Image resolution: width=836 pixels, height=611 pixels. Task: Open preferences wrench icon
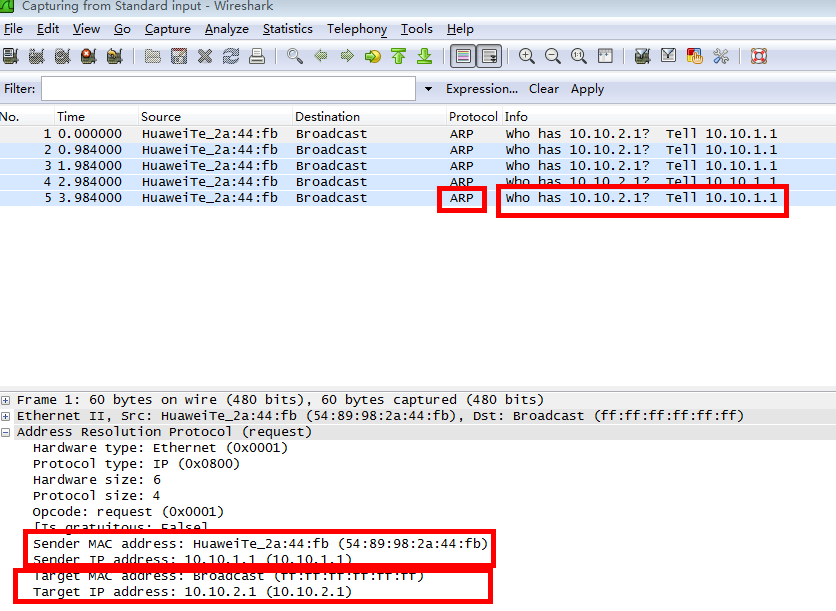(721, 56)
